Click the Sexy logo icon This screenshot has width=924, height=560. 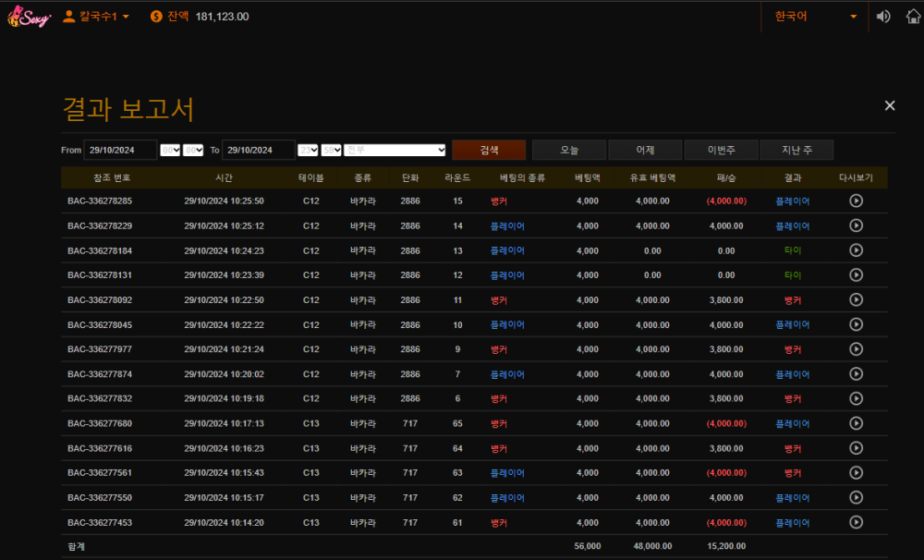[28, 17]
